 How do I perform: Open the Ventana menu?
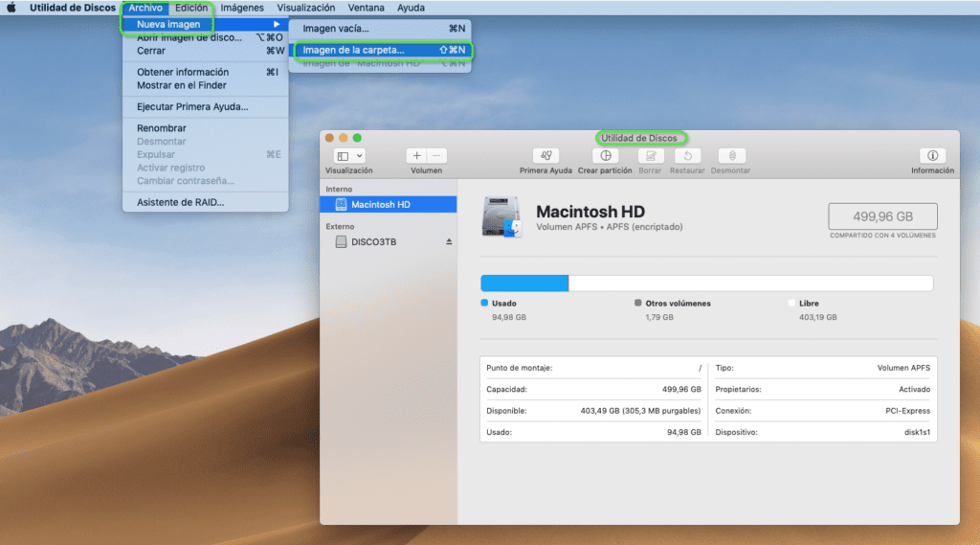point(367,8)
